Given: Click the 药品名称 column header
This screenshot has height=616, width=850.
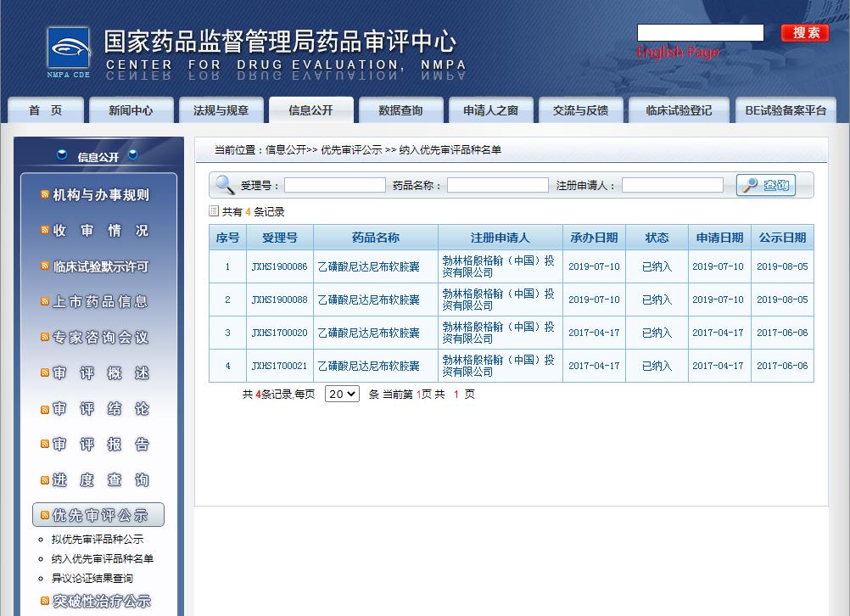Looking at the screenshot, I should [x=376, y=237].
